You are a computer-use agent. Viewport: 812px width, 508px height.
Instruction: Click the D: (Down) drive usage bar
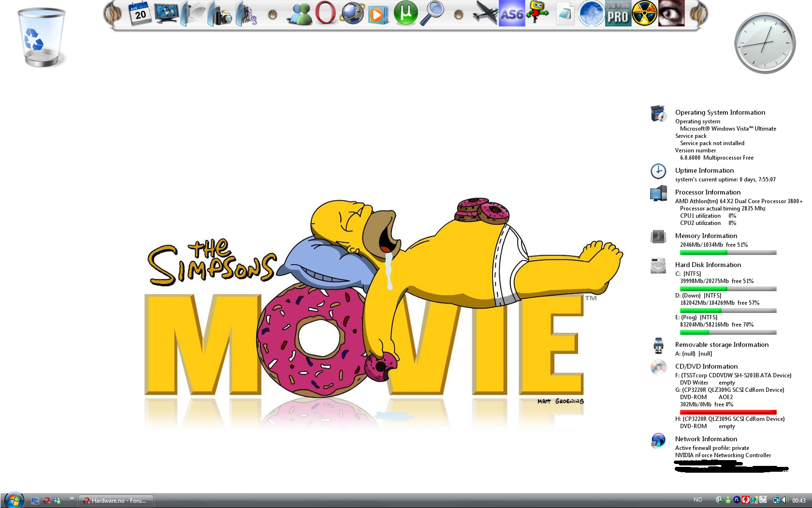(728, 311)
